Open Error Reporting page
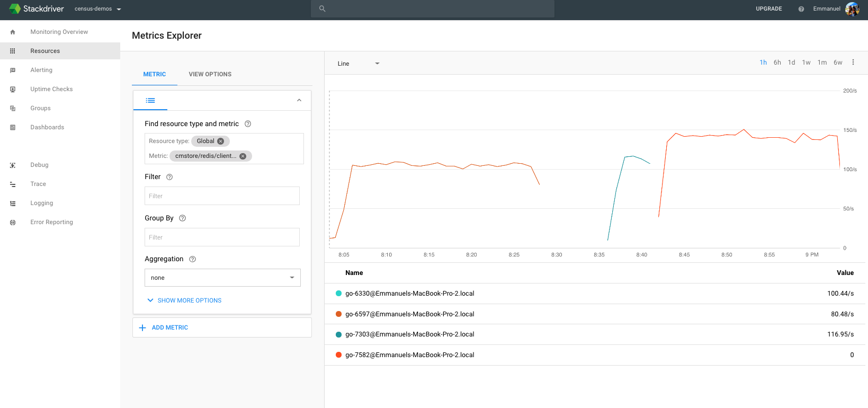The image size is (868, 408). 51,222
